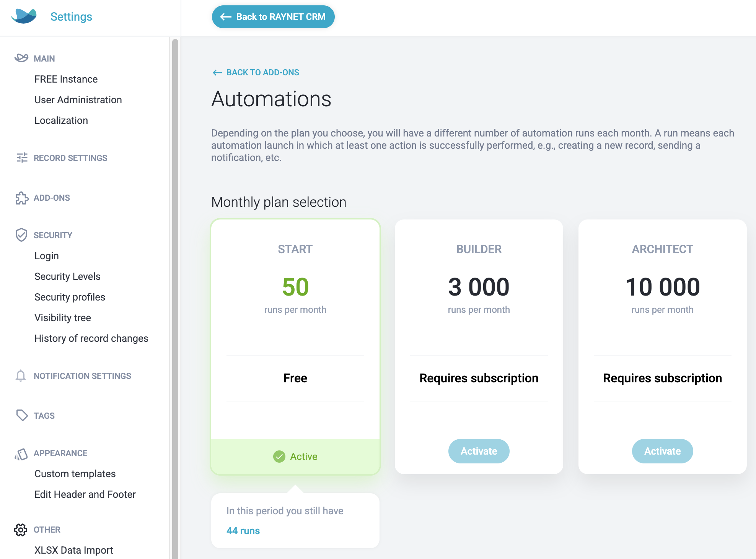Click the Add-ons puzzle piece icon
Image resolution: width=756 pixels, height=559 pixels.
(x=22, y=198)
